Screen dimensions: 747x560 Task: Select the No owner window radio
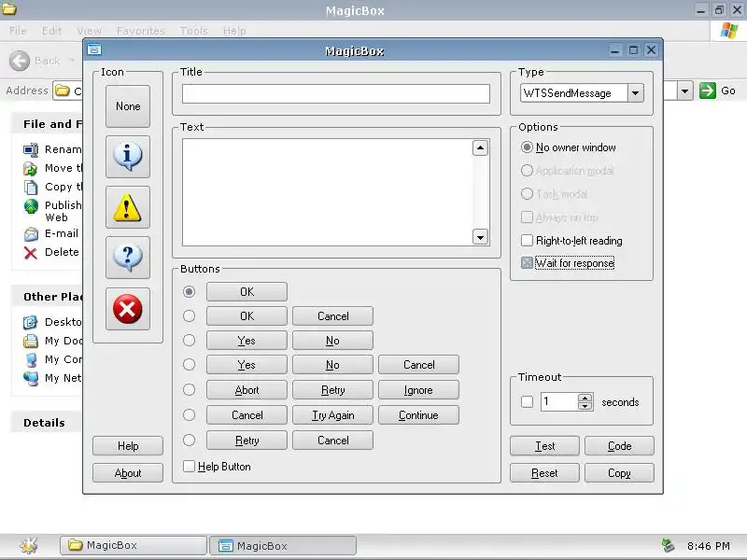527,147
